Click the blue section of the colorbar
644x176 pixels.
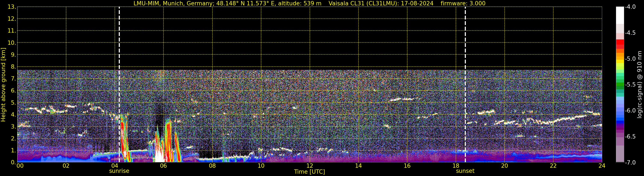tap(620, 117)
